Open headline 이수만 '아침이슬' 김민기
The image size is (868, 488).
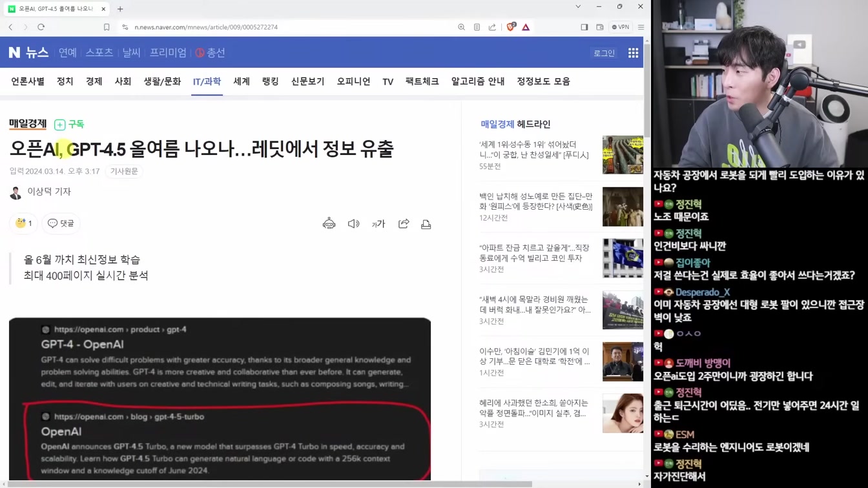pos(535,356)
